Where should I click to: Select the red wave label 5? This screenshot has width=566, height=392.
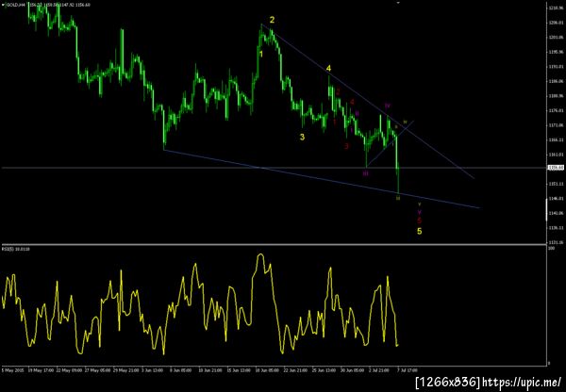click(420, 220)
